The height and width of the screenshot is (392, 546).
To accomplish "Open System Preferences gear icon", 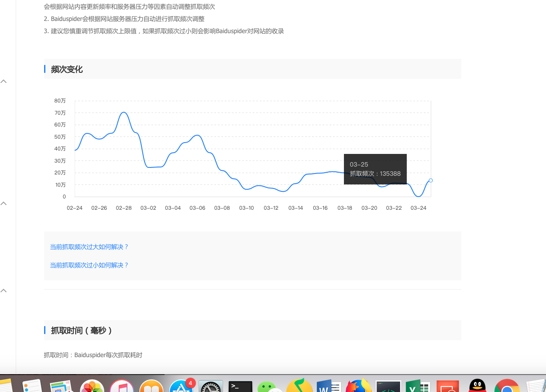I will pyautogui.click(x=211, y=387).
